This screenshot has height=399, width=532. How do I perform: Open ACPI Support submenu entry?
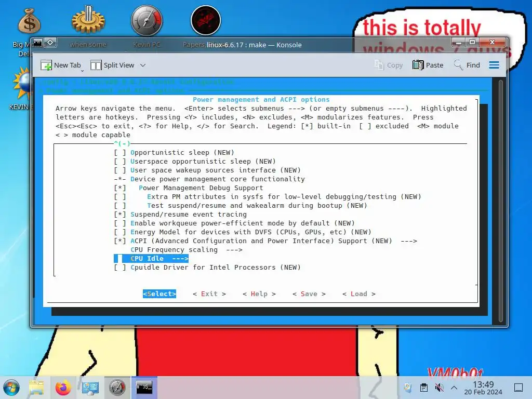(x=265, y=241)
